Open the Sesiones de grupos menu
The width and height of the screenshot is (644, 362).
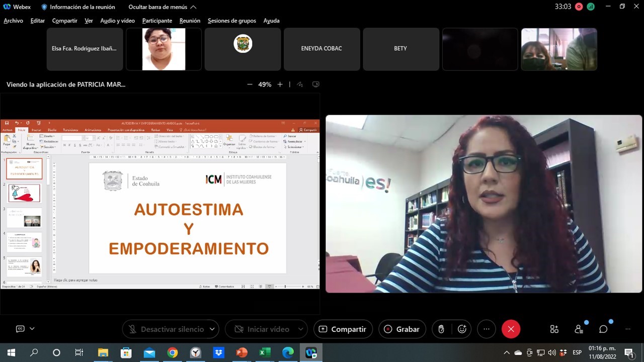tap(231, 21)
